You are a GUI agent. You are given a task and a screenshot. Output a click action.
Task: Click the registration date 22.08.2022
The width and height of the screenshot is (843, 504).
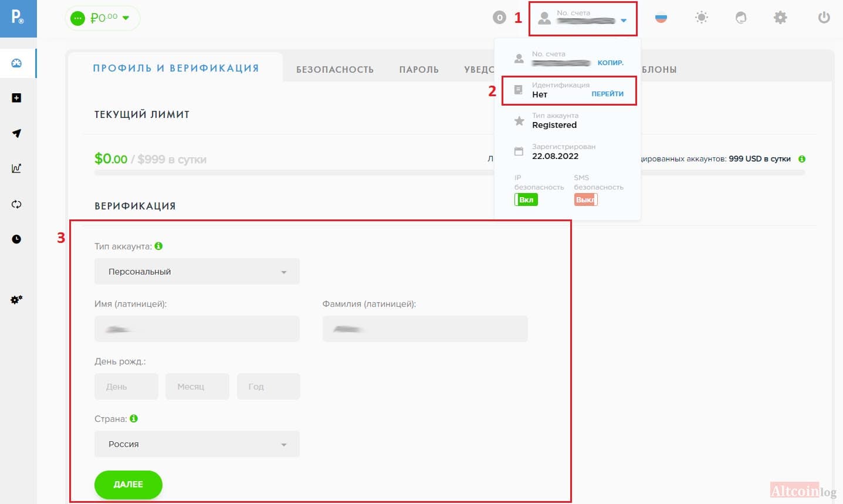pyautogui.click(x=555, y=156)
